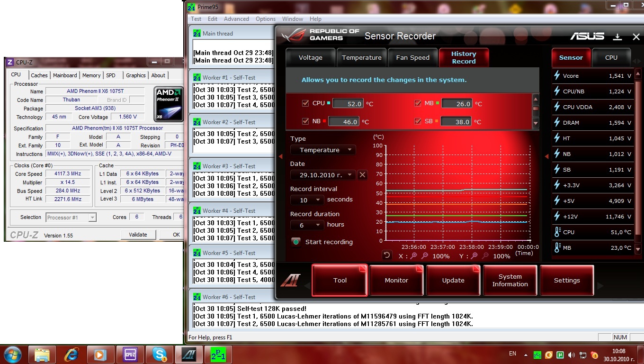This screenshot has height=364, width=644.
Task: Toggle the SB temperature checkbox
Action: (x=418, y=121)
